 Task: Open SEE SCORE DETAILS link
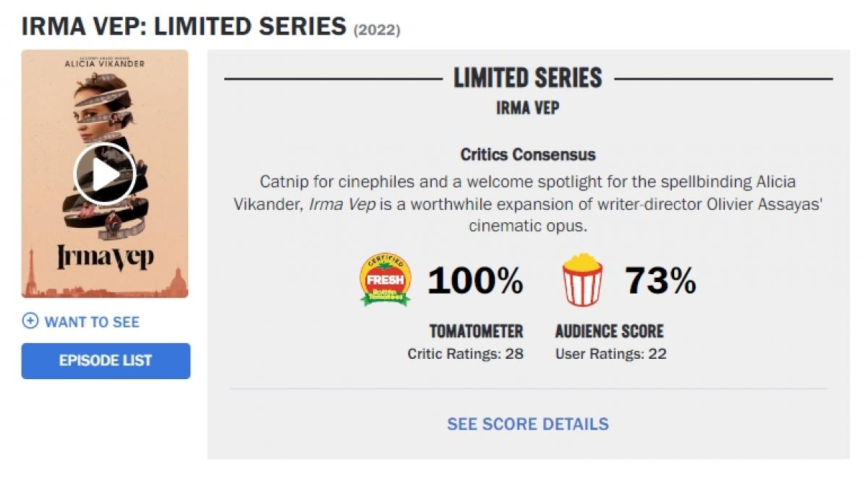point(527,423)
